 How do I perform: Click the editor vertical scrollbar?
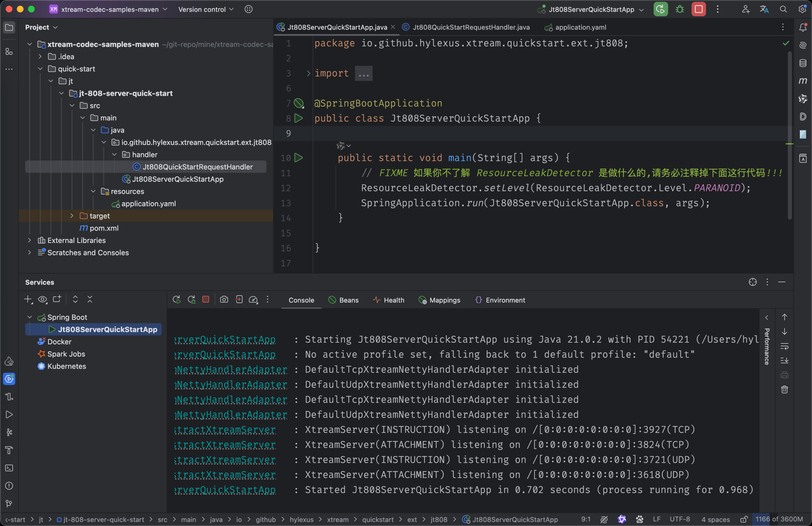[790, 135]
